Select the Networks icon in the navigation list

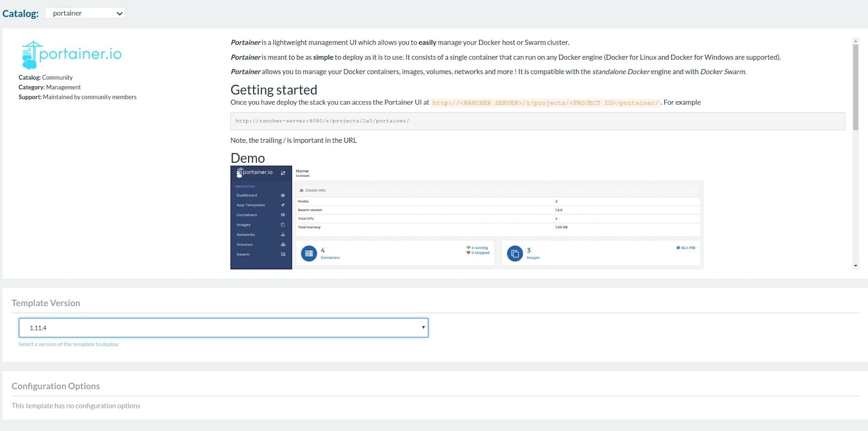pos(283,234)
